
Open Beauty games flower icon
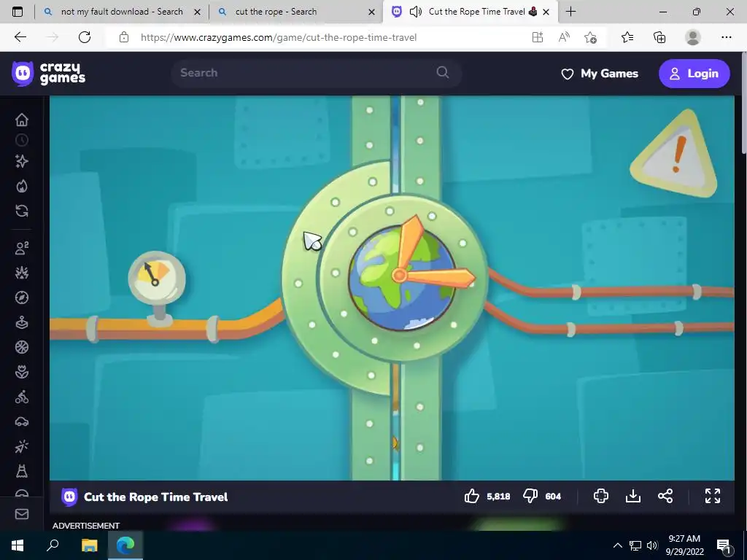(x=21, y=372)
